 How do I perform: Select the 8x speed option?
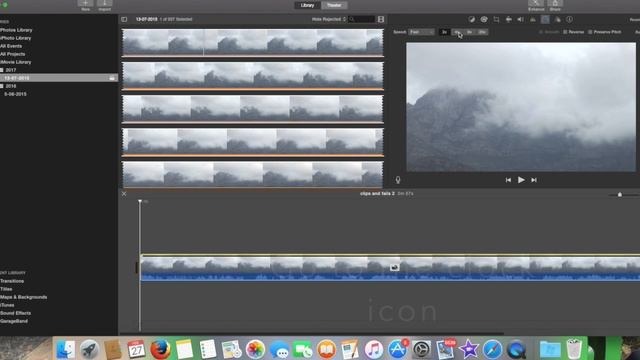(x=469, y=32)
